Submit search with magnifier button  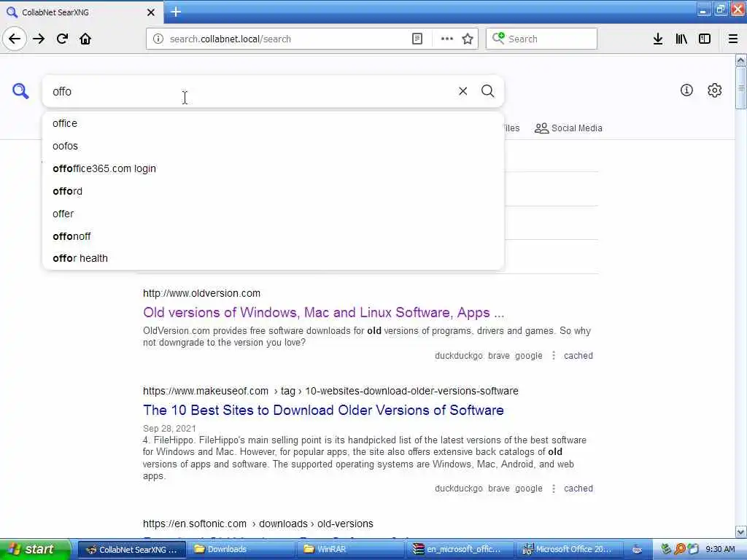(x=487, y=90)
